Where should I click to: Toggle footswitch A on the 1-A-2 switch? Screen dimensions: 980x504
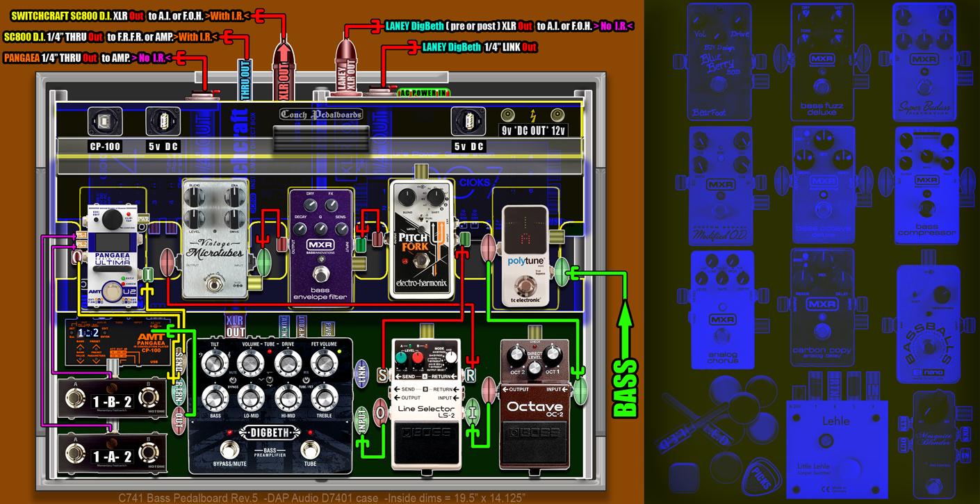coord(75,454)
